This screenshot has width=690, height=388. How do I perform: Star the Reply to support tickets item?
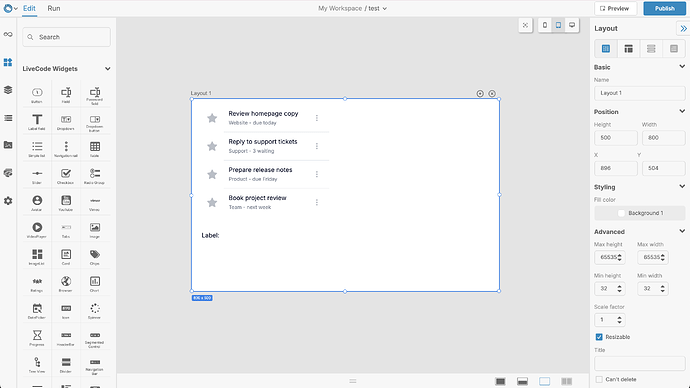pyautogui.click(x=212, y=146)
